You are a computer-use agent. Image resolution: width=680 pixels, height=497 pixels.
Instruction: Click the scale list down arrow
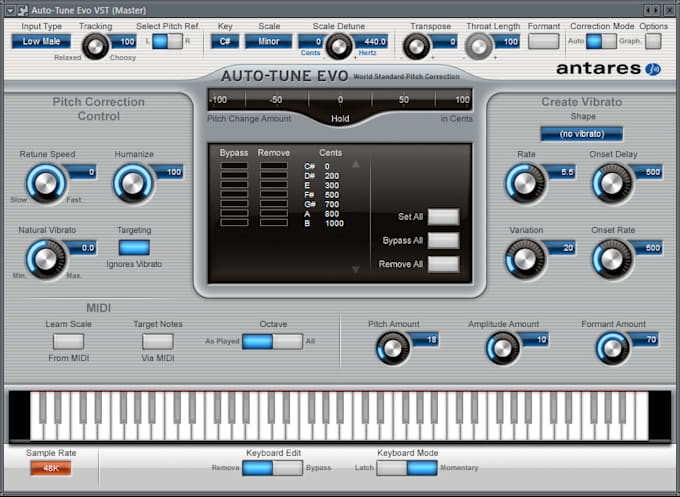coord(356,269)
